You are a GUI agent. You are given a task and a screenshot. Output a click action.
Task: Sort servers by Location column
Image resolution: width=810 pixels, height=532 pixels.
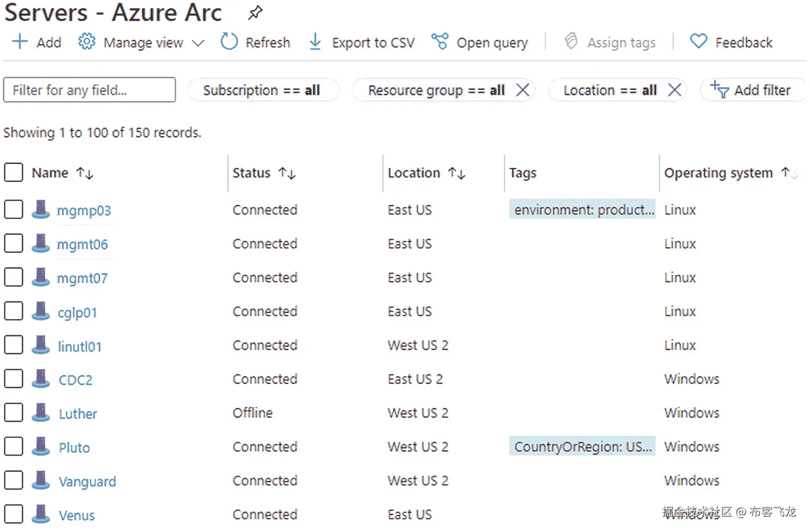pos(456,173)
